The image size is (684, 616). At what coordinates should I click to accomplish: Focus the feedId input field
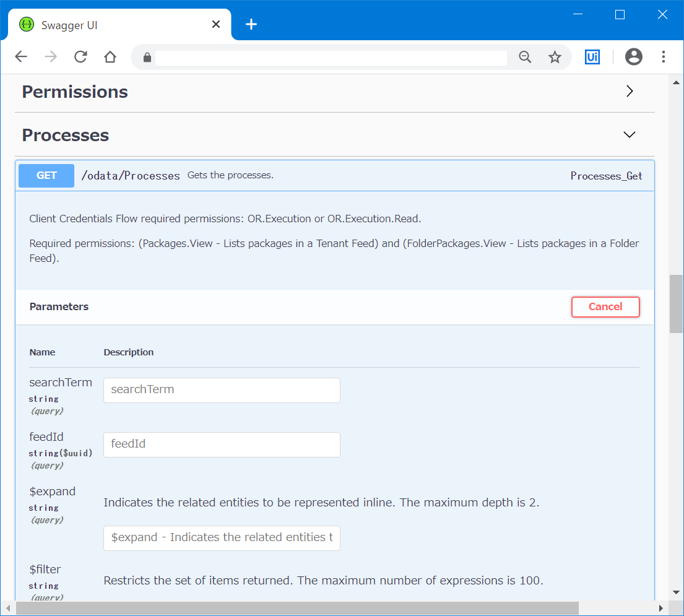[x=222, y=445]
